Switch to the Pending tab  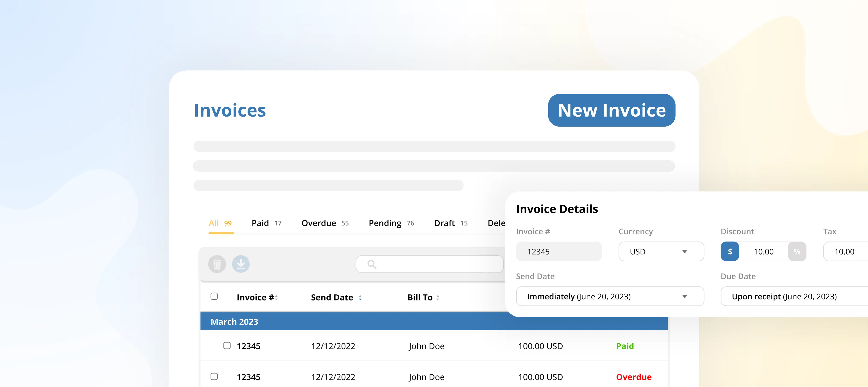391,223
